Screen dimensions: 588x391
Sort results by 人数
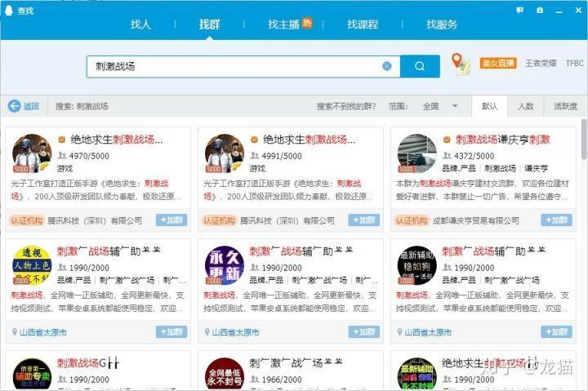click(x=526, y=106)
